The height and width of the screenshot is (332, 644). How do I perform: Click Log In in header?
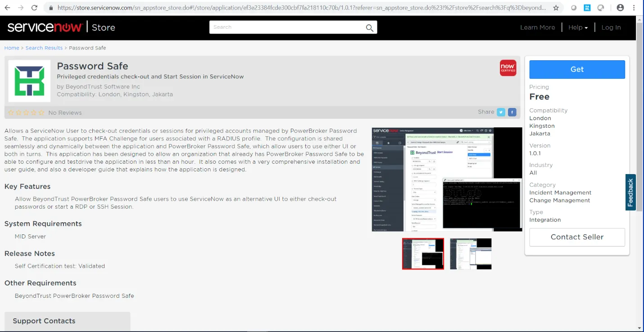point(611,27)
